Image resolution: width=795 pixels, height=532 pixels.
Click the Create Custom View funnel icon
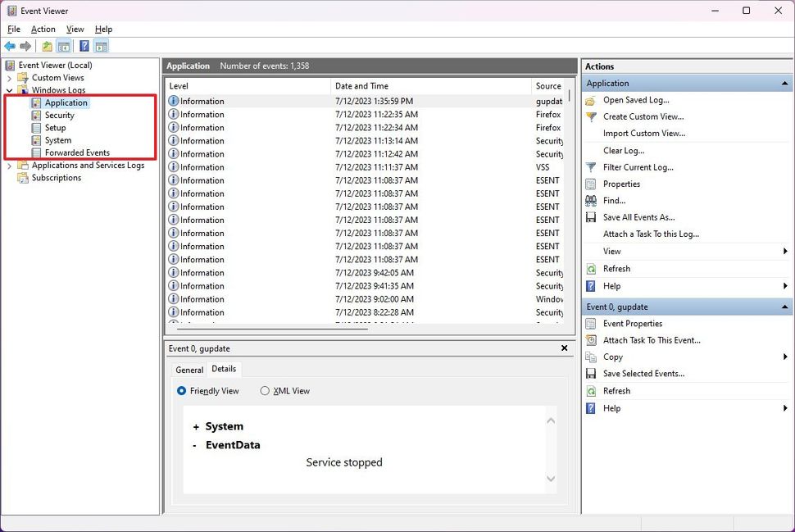coord(591,116)
